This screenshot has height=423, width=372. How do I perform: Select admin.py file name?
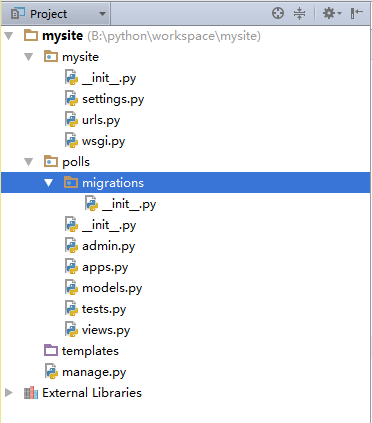tap(109, 246)
